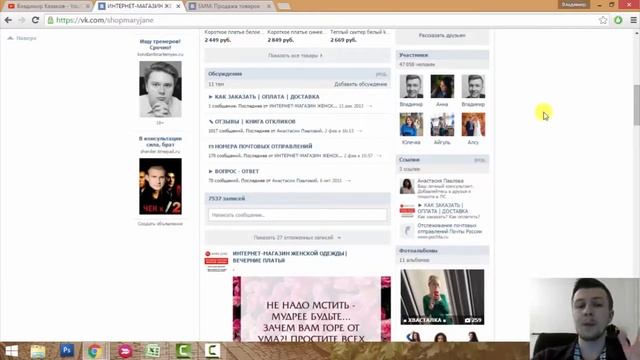Go back using browser back arrow
The width and height of the screenshot is (640, 360).
point(8,20)
